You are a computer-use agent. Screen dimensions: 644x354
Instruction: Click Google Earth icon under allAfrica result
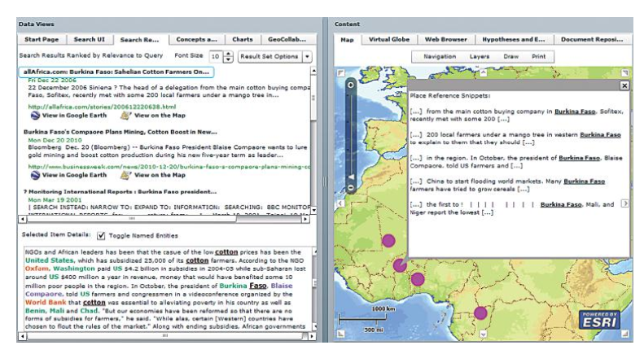coord(35,117)
